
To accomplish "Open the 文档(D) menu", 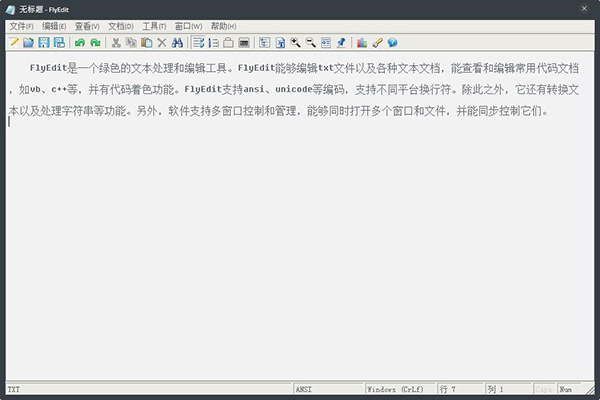I will click(121, 26).
